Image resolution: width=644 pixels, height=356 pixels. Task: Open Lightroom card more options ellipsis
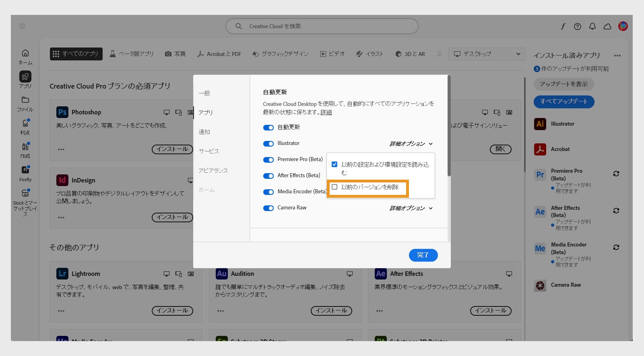[61, 311]
